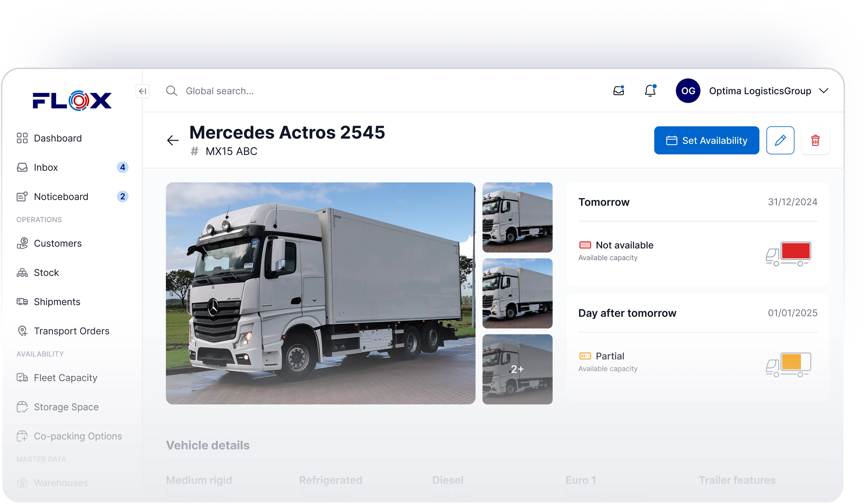Open Customers in the sidebar
Image resolution: width=866 pixels, height=504 pixels.
tap(72, 243)
